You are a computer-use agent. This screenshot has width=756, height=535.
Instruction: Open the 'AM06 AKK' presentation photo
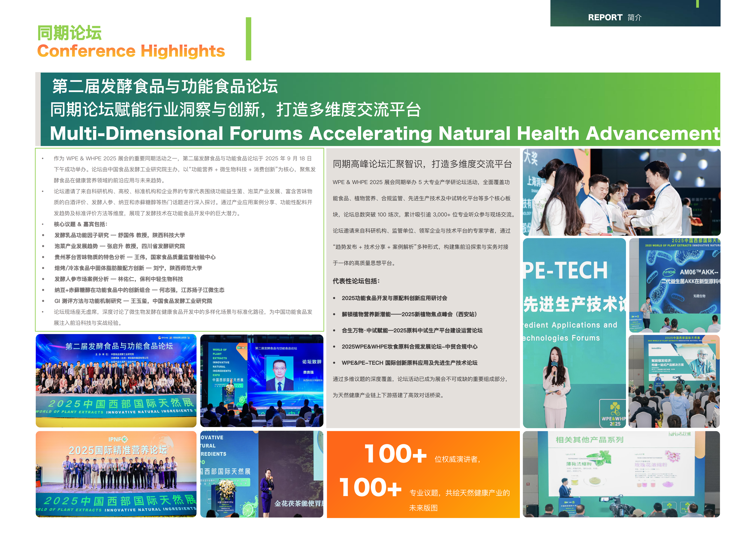[x=675, y=285]
